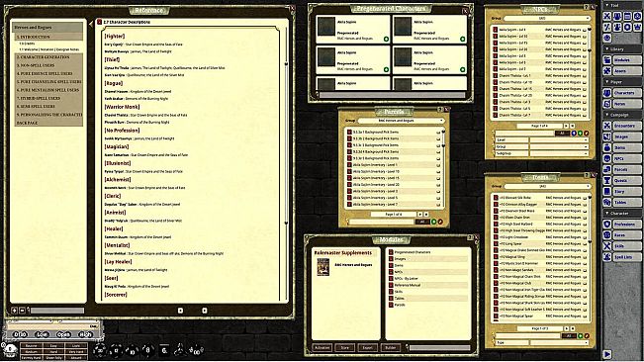Click the d8 die on desktop
Screen dimensions: 644x362
[147, 350]
